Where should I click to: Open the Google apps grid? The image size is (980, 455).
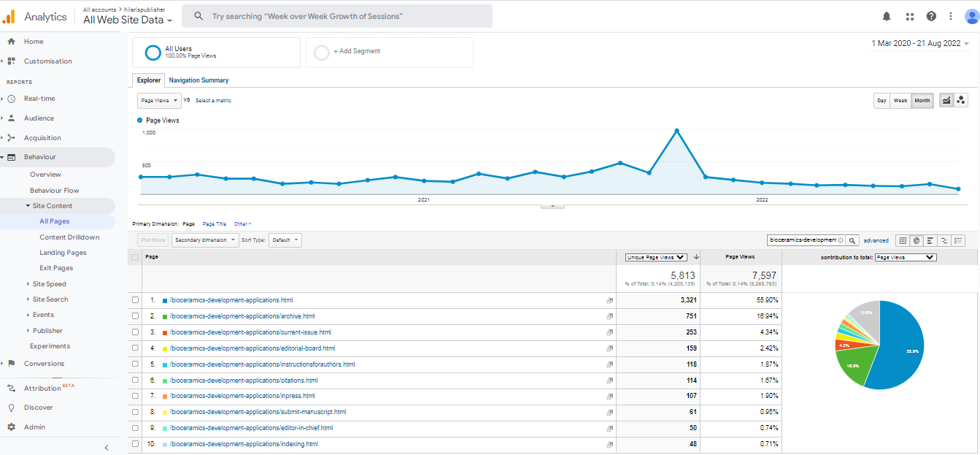pos(909,16)
